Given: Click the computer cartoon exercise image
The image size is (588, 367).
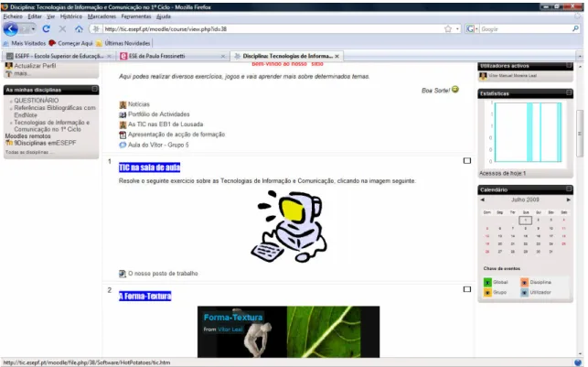Looking at the screenshot, I should coord(289,226).
